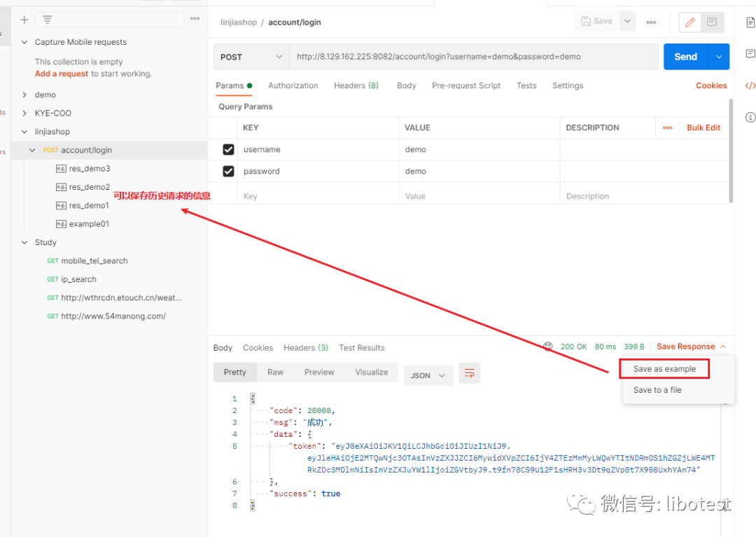Image resolution: width=756 pixels, height=537 pixels.
Task: Collapse the account/login request tree item
Action: pos(32,150)
